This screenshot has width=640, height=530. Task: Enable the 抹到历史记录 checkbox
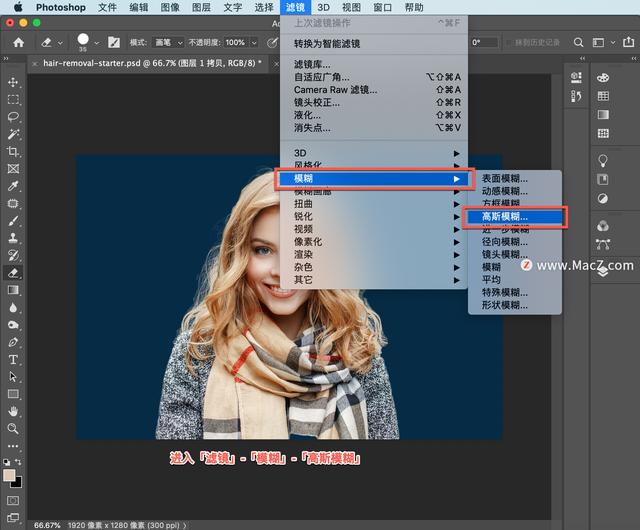click(x=508, y=43)
